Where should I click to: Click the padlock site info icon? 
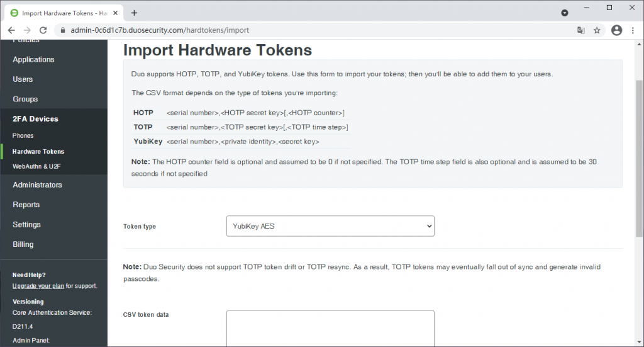pyautogui.click(x=62, y=30)
